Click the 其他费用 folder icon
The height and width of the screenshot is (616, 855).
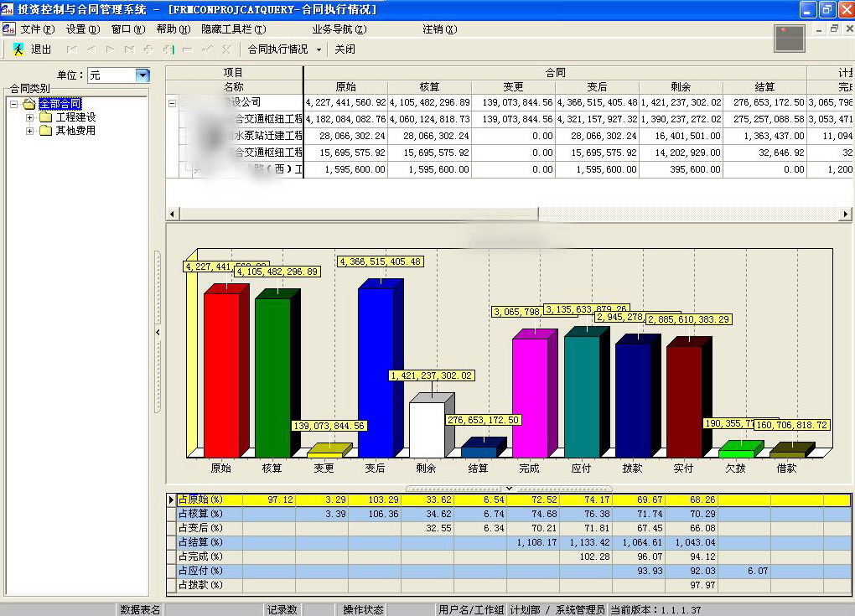tap(45, 131)
